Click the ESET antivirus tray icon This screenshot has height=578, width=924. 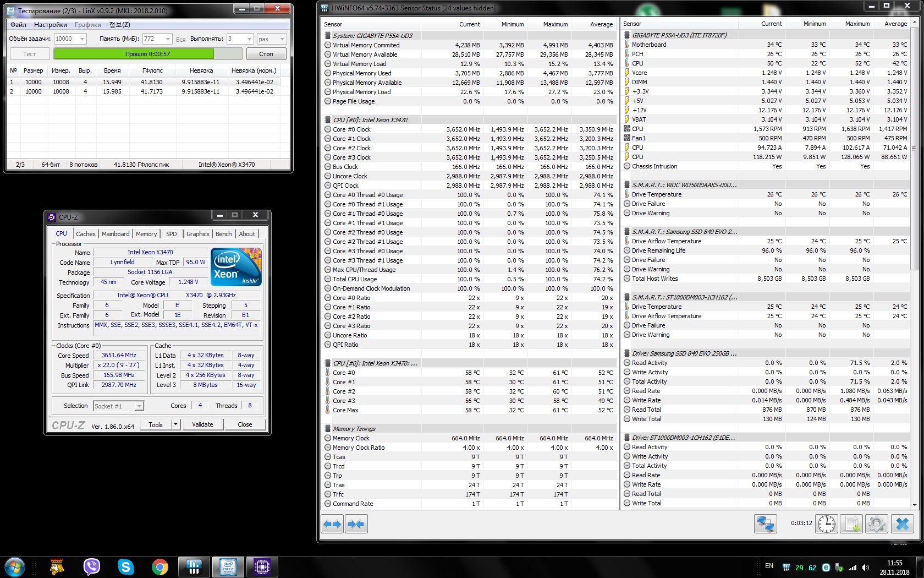coord(826,568)
